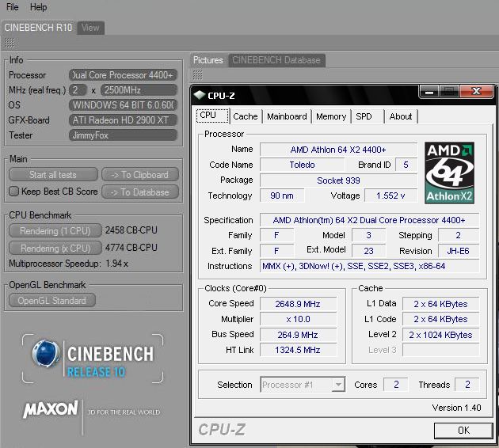Screen dimensions: 499x448
Task: Click the Specification value in CPU-Z
Action: point(369,220)
